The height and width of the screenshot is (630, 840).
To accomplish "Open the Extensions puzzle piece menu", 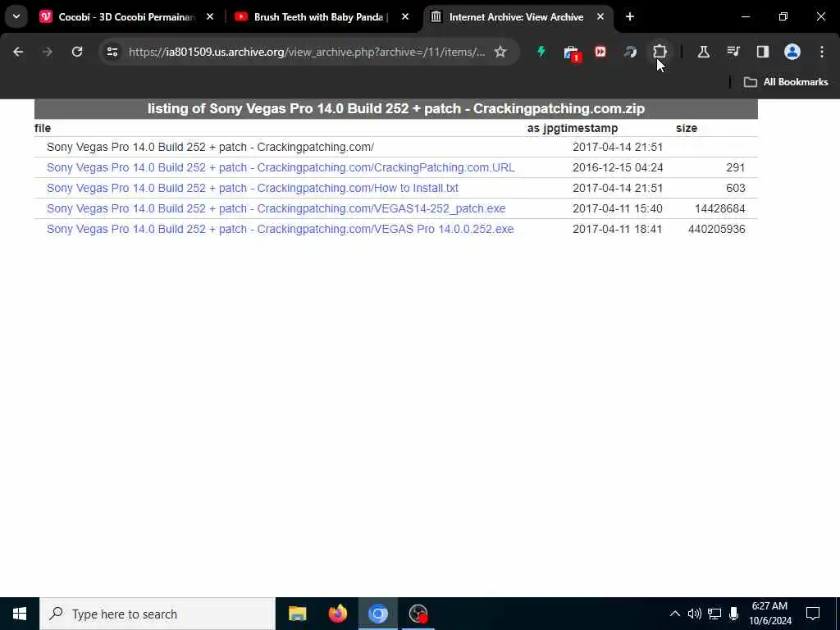I will (x=660, y=52).
